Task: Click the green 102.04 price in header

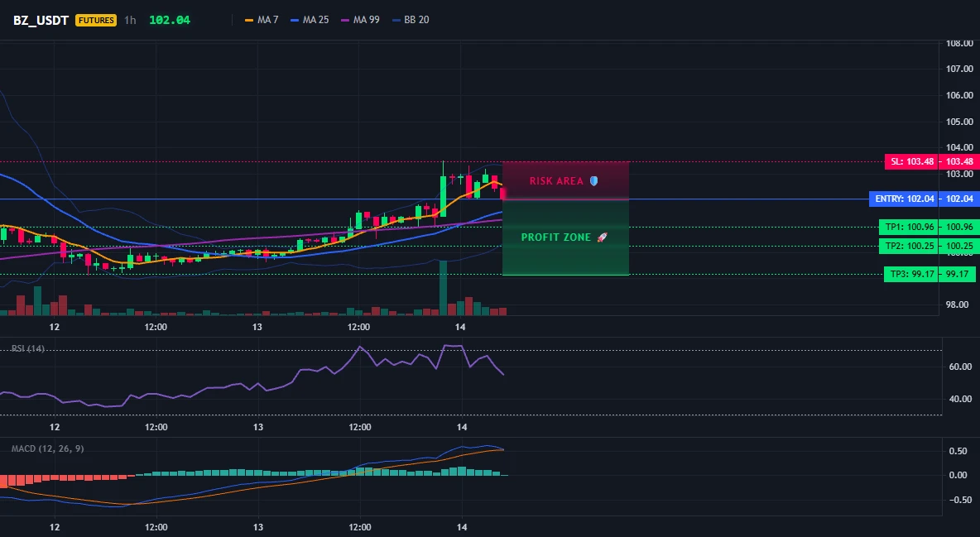Action: (x=170, y=20)
